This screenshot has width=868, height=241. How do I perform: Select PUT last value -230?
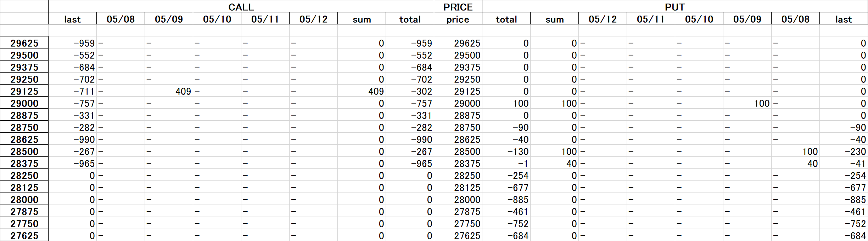(844, 151)
